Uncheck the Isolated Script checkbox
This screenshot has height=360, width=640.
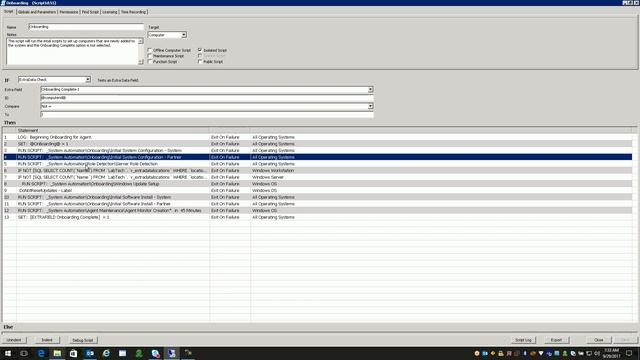pos(200,50)
